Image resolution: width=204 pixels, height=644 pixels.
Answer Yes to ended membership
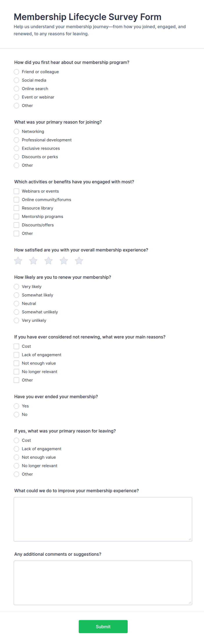coord(16,406)
